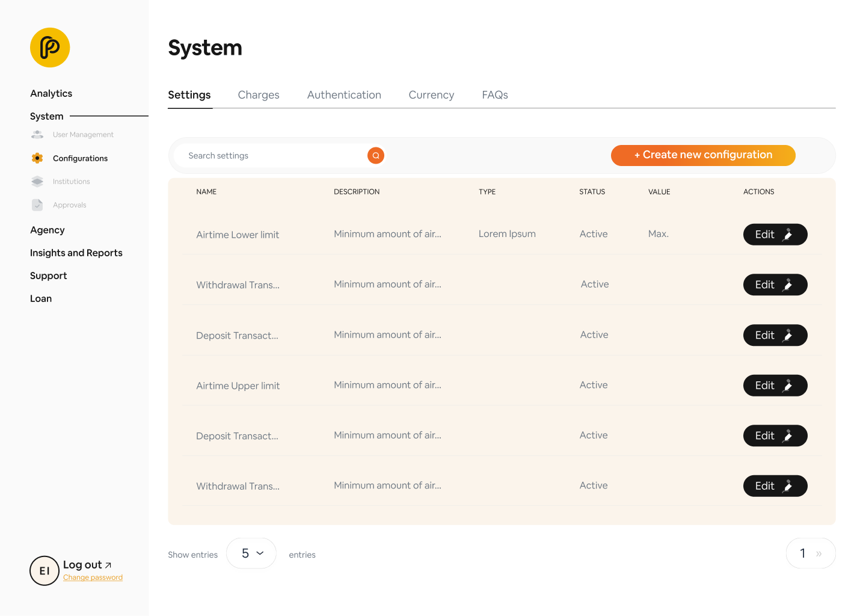Switch to the Charges tab
Screen dimensions: 866x616
point(259,95)
